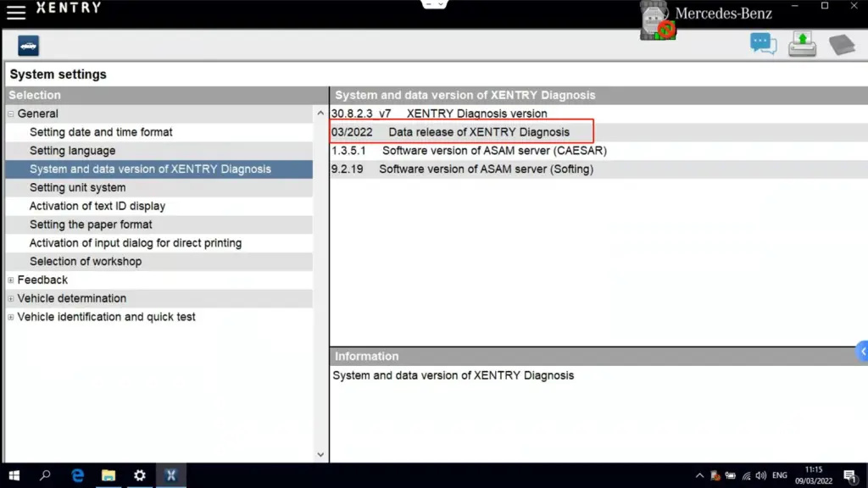Select System and data version of XENTRY Diagnosis
The height and width of the screenshot is (488, 868).
(x=159, y=169)
